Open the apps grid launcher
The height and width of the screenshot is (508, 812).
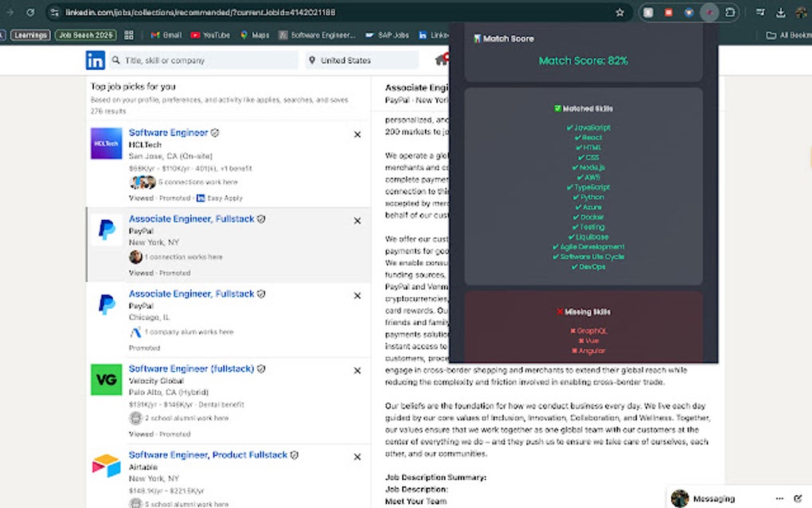point(129,34)
